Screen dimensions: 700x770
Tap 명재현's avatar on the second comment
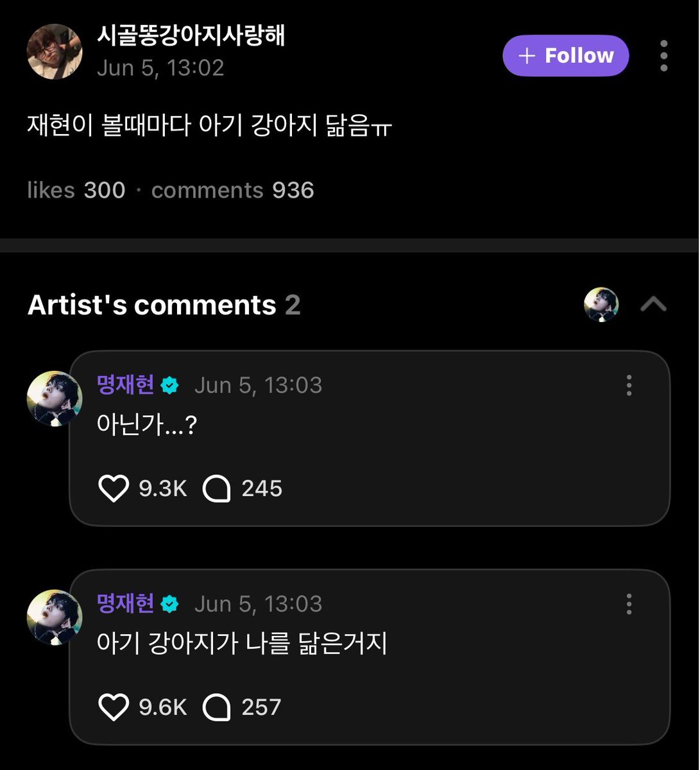click(x=55, y=617)
